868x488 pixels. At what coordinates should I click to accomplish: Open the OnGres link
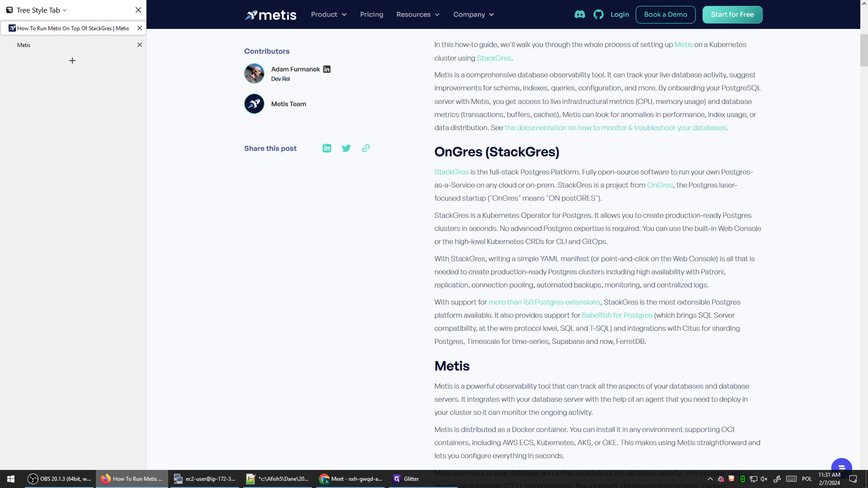(660, 185)
